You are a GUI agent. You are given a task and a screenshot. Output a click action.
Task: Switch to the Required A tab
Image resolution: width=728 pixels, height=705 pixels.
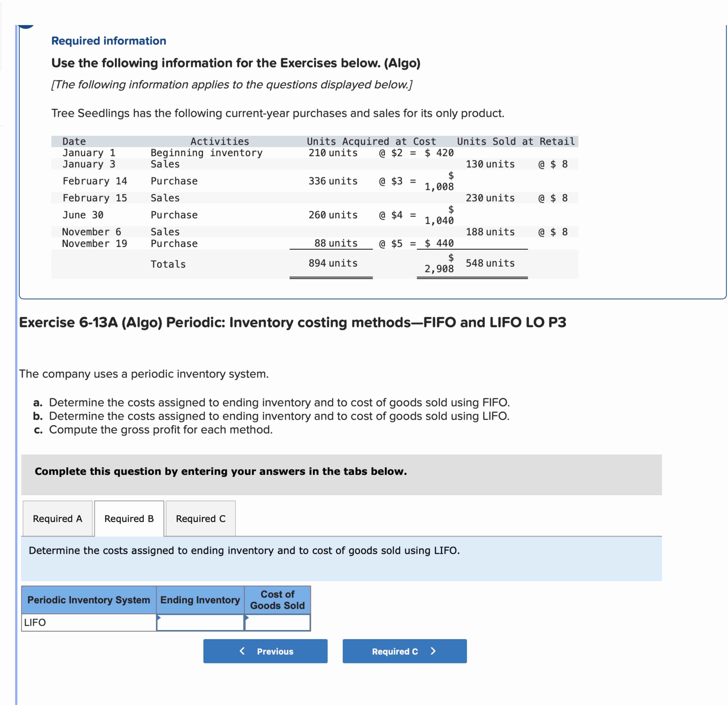pyautogui.click(x=58, y=518)
